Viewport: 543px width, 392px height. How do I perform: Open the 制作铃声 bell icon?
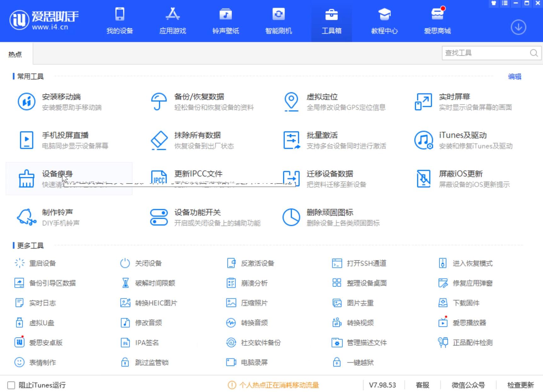(26, 217)
